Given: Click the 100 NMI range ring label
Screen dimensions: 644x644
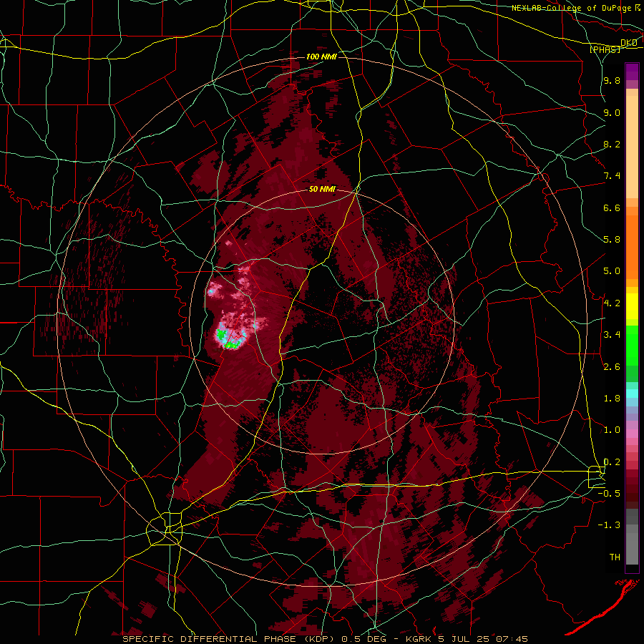Looking at the screenshot, I should coord(321,57).
